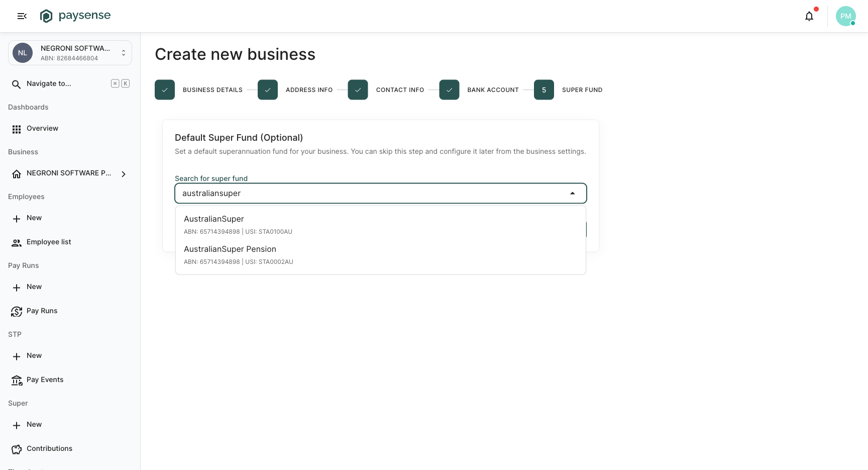Click the Pay Runs dollar cycle icon
Screen dimensions: 868x470
click(17, 312)
